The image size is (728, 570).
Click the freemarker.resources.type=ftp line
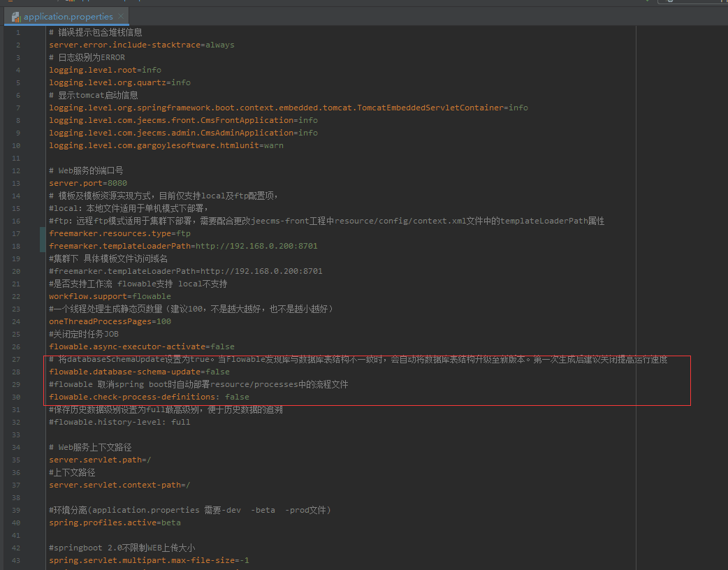click(x=119, y=233)
